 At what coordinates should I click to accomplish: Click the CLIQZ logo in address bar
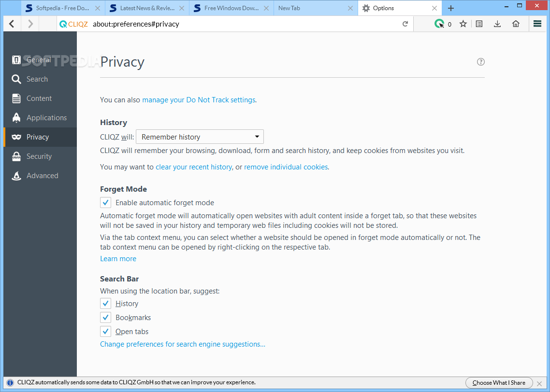coord(73,24)
